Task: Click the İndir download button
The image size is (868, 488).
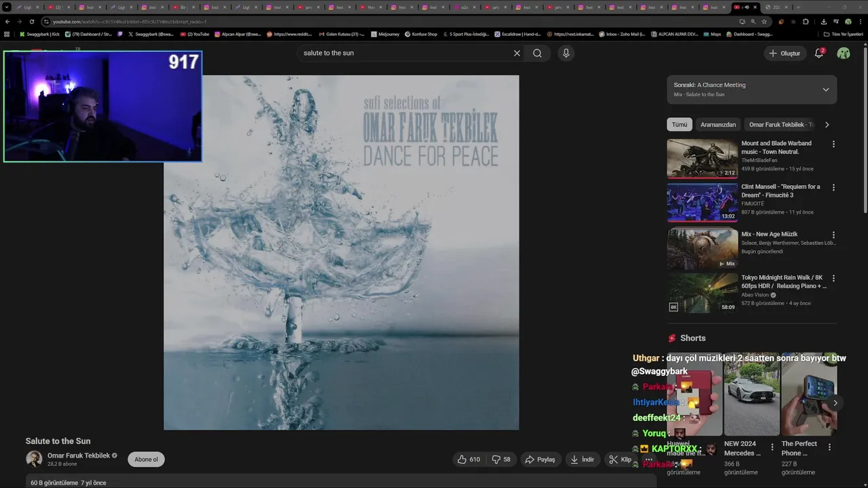Action: [582, 460]
